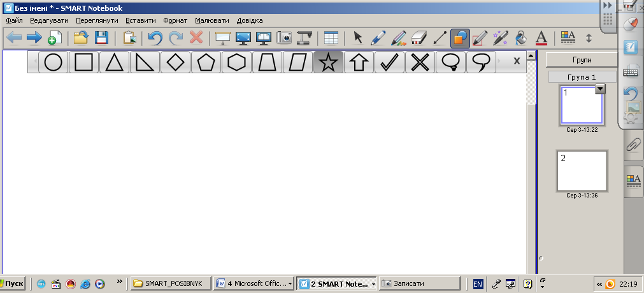
Task: Choose the hexagon shape
Action: tap(236, 62)
